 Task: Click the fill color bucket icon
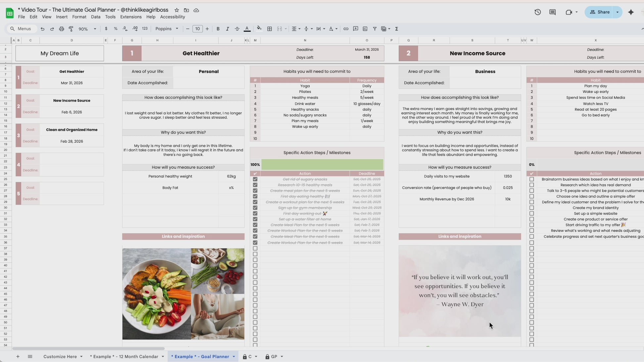coord(259,29)
